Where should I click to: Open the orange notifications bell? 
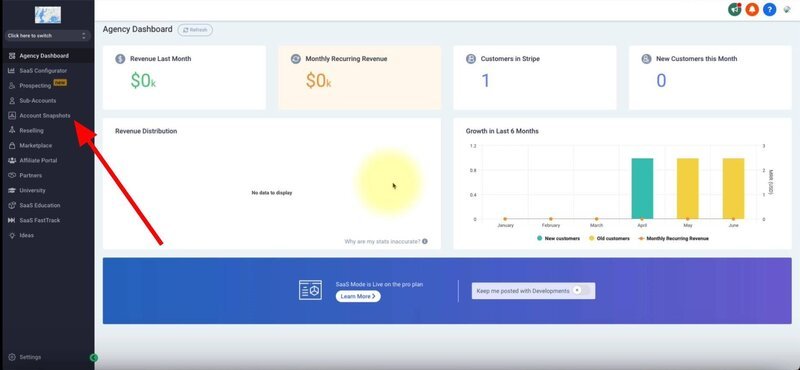tap(752, 9)
